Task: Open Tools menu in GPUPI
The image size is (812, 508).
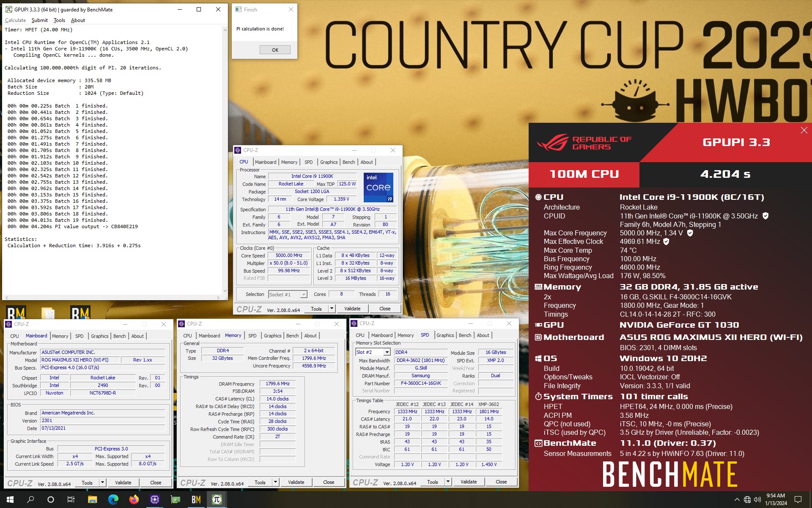Action: (59, 20)
